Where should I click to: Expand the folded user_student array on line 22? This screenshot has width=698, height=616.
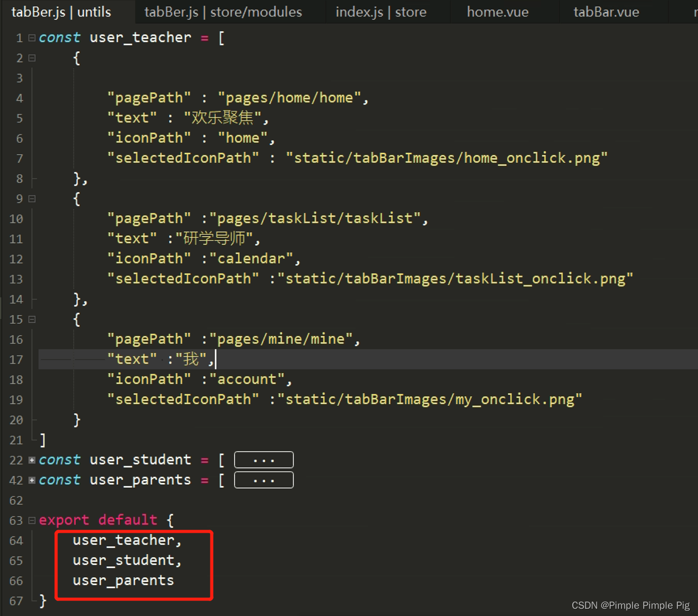click(x=32, y=460)
